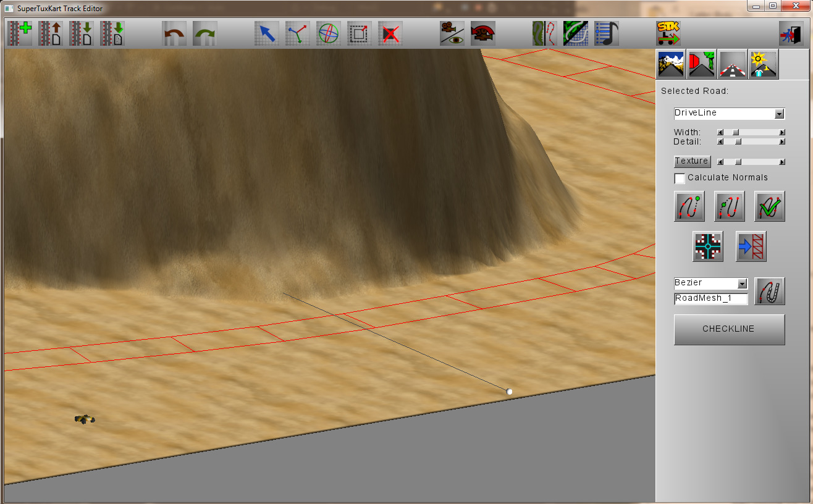Select the blue arrow selection tool
813x504 pixels.
[267, 33]
